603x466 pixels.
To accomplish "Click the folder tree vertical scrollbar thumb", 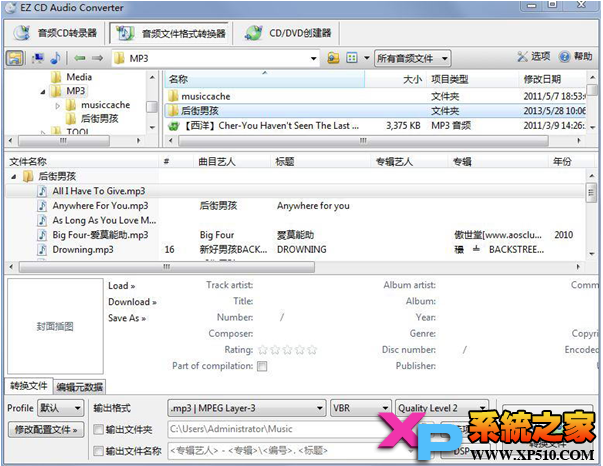I will click(x=152, y=106).
